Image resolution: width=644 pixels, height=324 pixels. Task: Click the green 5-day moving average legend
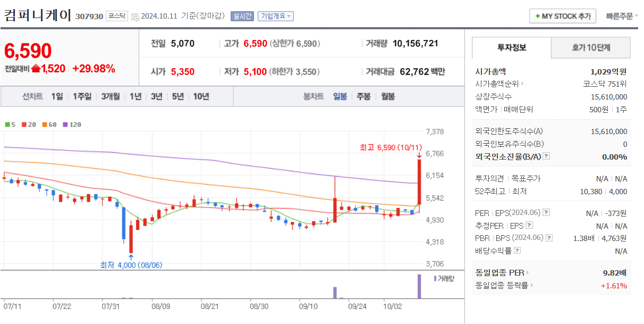[x=10, y=124]
